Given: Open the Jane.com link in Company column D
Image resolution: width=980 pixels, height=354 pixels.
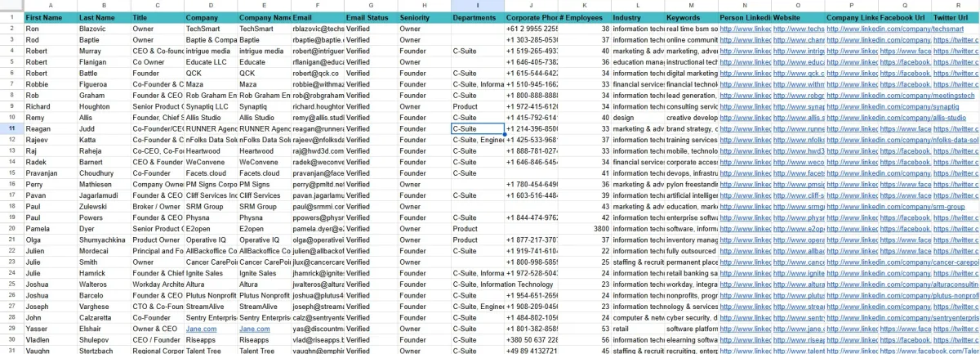Looking at the screenshot, I should click(201, 329).
